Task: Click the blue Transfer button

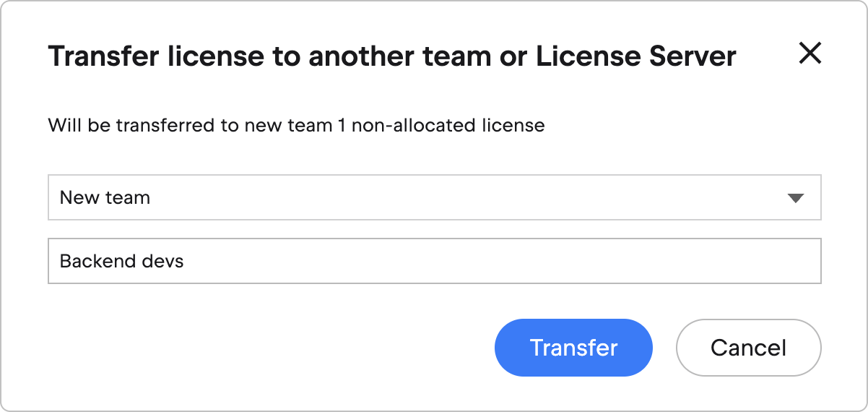Action: point(573,348)
